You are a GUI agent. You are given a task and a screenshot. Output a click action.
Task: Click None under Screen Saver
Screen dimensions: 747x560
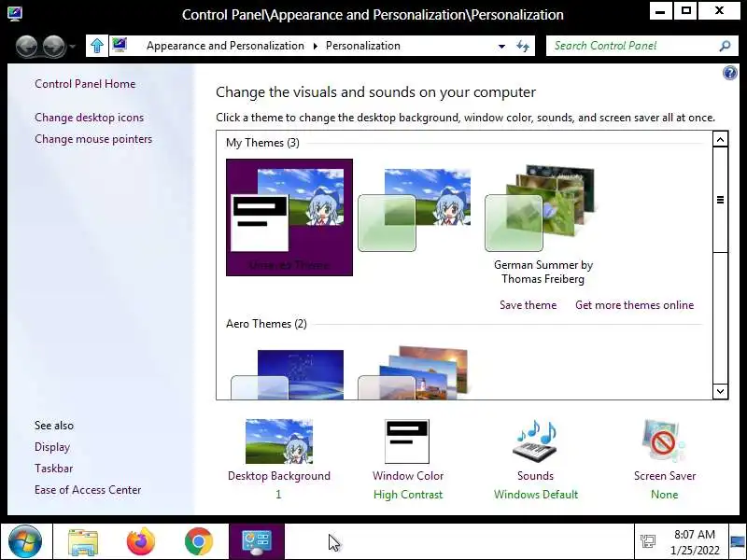click(x=664, y=495)
